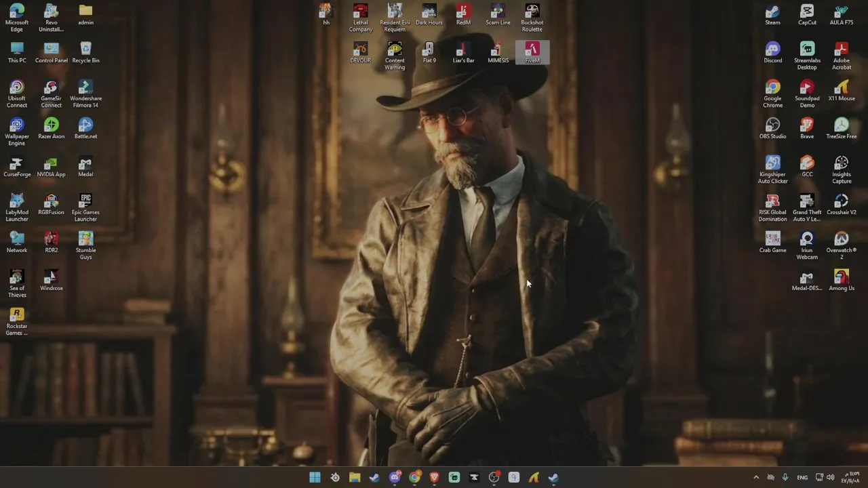Select the highlighted FiveM shortcut
868x488 pixels.
(x=532, y=52)
